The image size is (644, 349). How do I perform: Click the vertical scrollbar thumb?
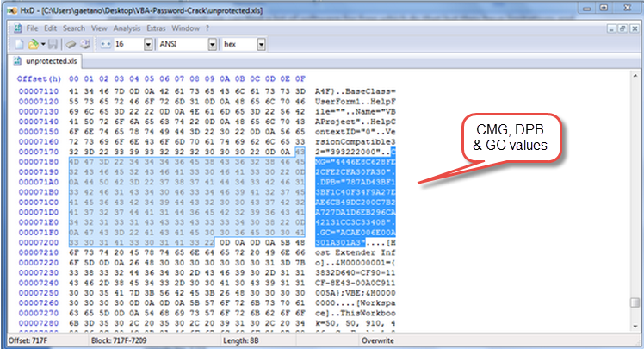click(635, 302)
